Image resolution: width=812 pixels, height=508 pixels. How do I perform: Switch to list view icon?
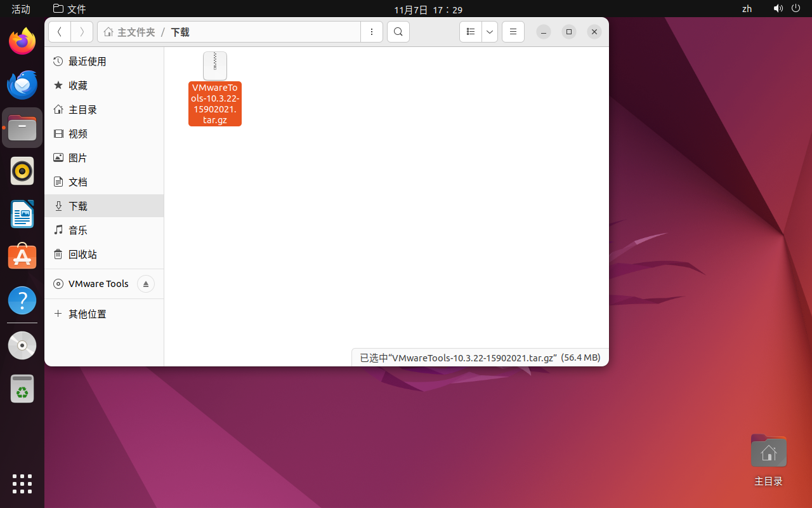471,32
